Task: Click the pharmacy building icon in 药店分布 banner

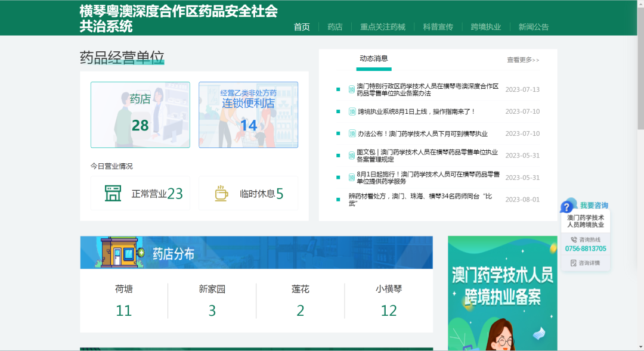Action: [121, 253]
